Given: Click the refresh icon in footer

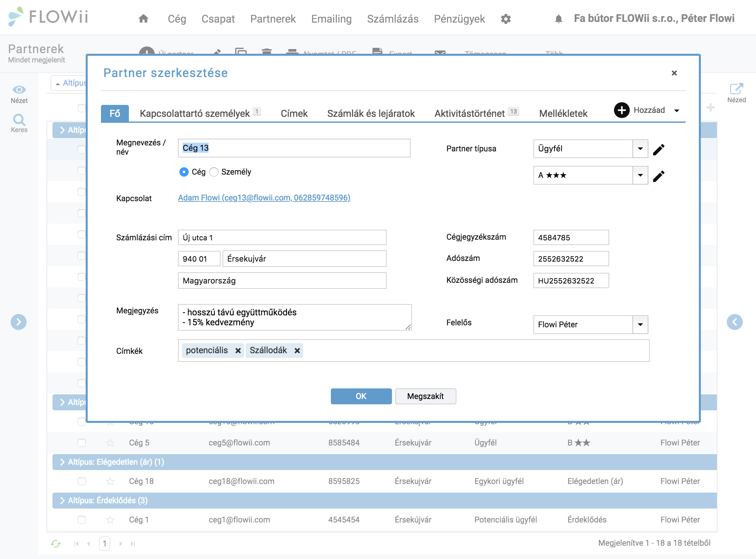Looking at the screenshot, I should [x=55, y=543].
